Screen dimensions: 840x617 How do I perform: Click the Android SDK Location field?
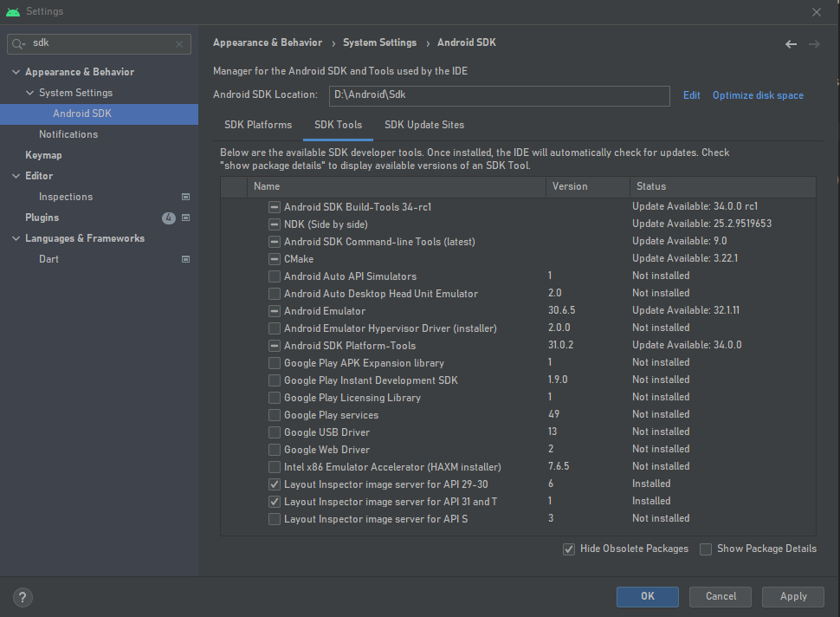click(x=500, y=96)
